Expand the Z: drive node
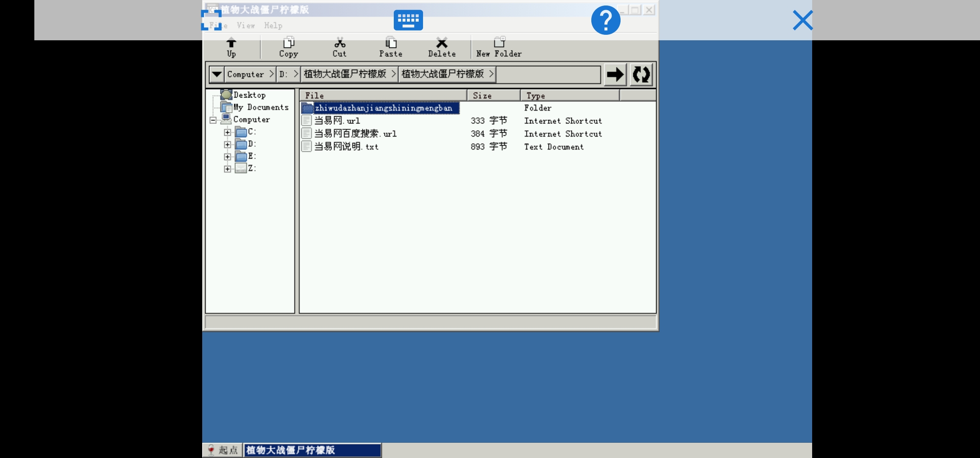This screenshot has height=458, width=980. tap(228, 169)
